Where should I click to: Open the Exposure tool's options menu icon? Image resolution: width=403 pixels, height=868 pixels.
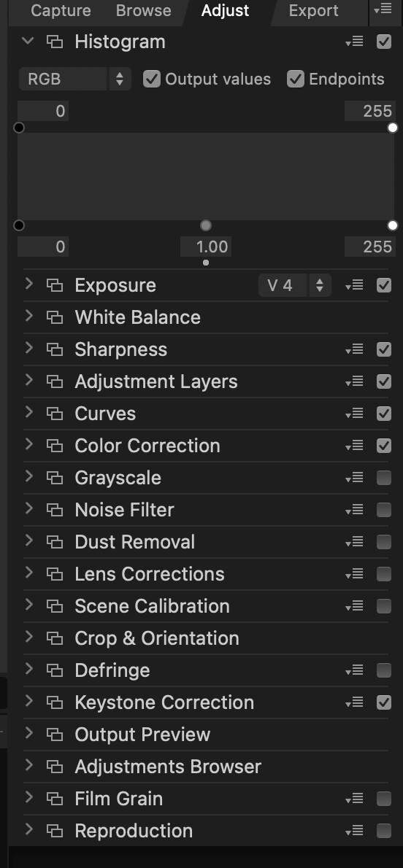354,286
